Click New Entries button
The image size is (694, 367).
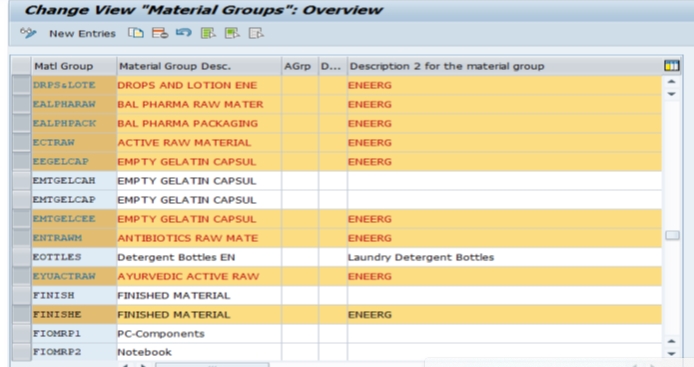(x=82, y=34)
